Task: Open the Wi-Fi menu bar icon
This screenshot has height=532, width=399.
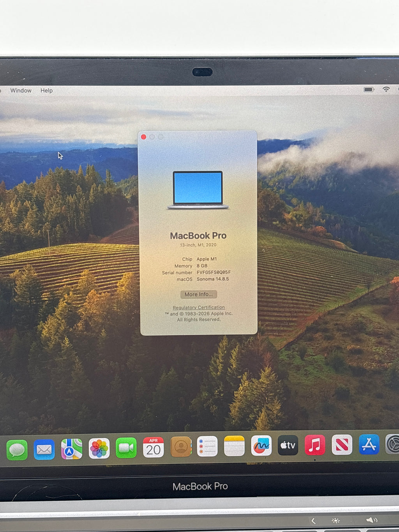Action: pyautogui.click(x=386, y=89)
